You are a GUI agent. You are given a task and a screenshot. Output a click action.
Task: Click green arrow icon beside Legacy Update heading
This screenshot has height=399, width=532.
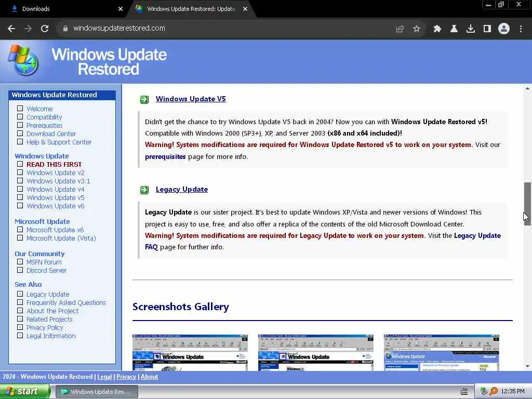144,190
